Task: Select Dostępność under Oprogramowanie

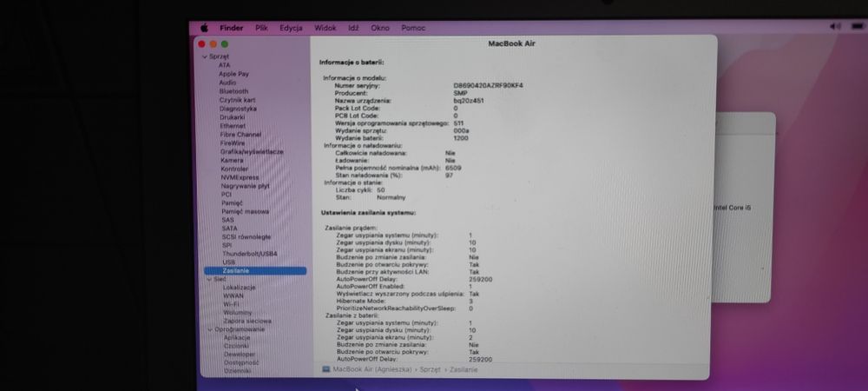Action: [241, 362]
